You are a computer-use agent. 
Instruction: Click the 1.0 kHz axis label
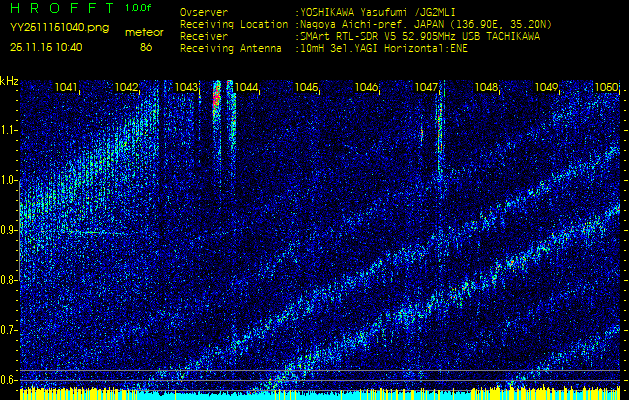coord(8,180)
